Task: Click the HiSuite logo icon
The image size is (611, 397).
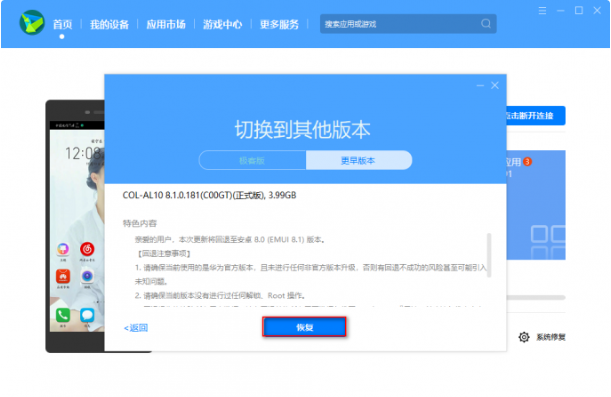Action: (32, 23)
